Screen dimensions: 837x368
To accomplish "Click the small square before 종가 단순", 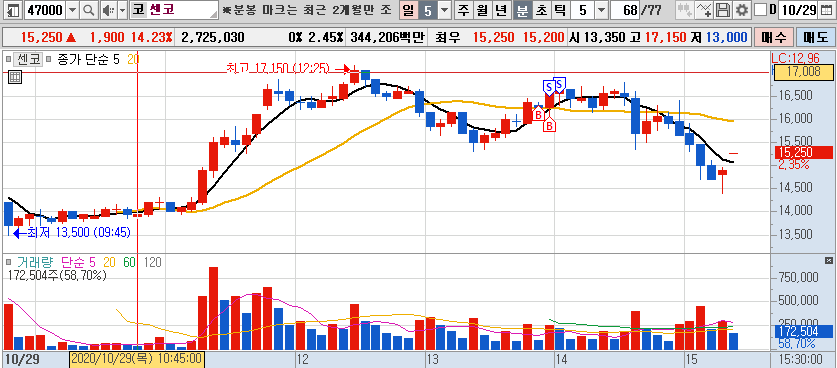I will (x=49, y=59).
